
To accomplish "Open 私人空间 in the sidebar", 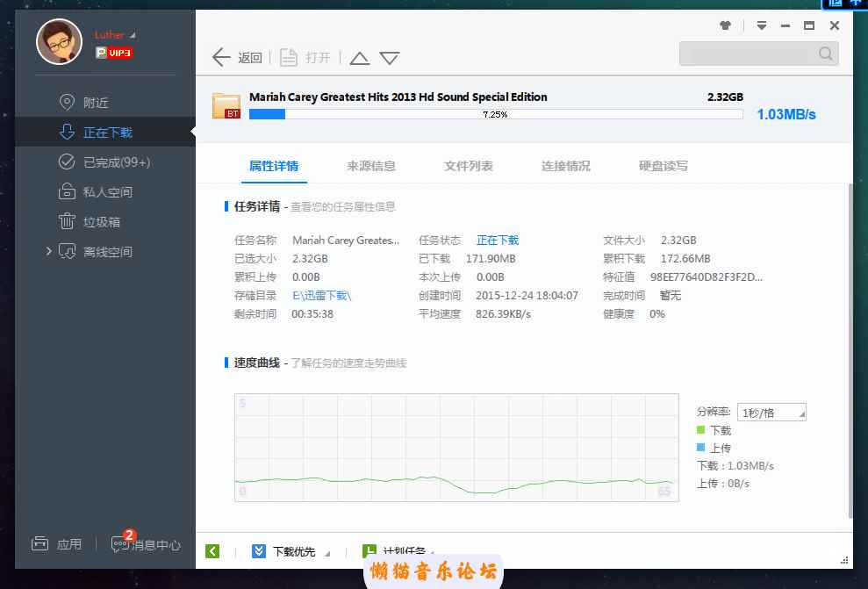I will click(105, 192).
